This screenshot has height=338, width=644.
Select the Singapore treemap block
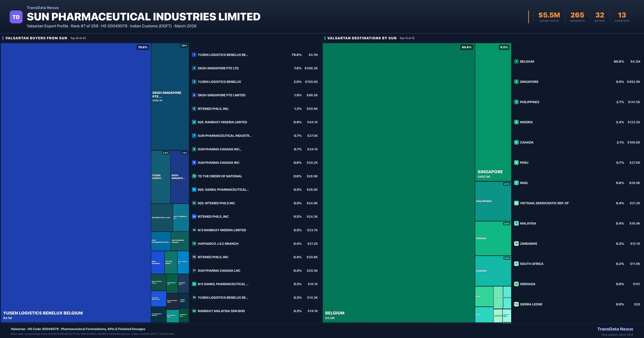click(x=493, y=112)
